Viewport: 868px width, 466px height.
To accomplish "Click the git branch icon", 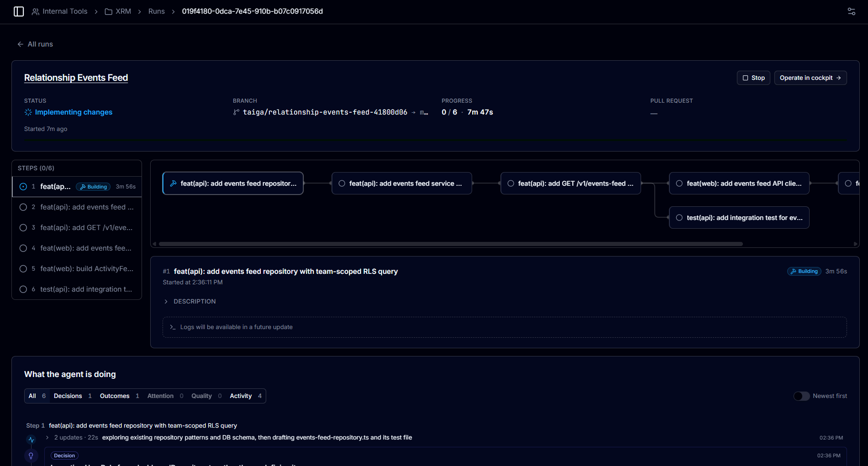I will (x=236, y=112).
